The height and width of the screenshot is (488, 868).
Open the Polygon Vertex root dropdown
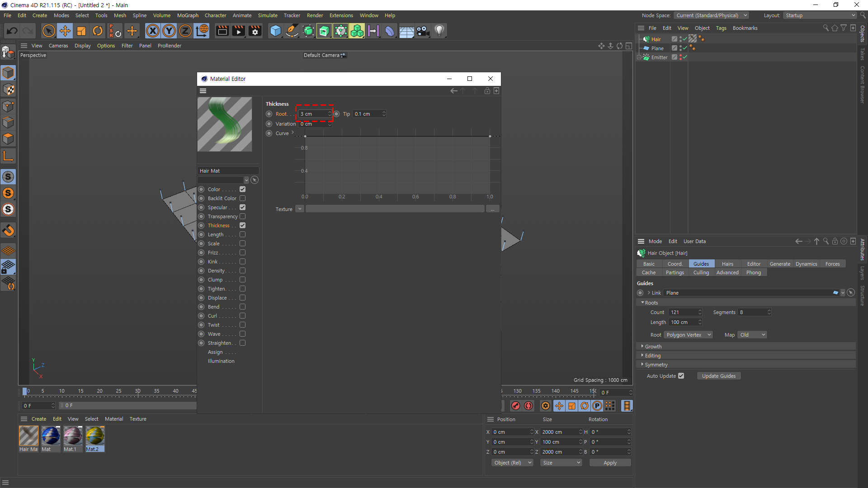click(x=688, y=335)
